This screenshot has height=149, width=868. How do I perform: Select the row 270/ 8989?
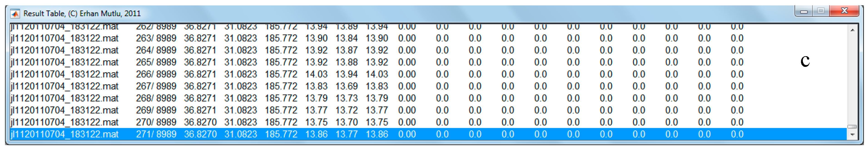(428, 122)
